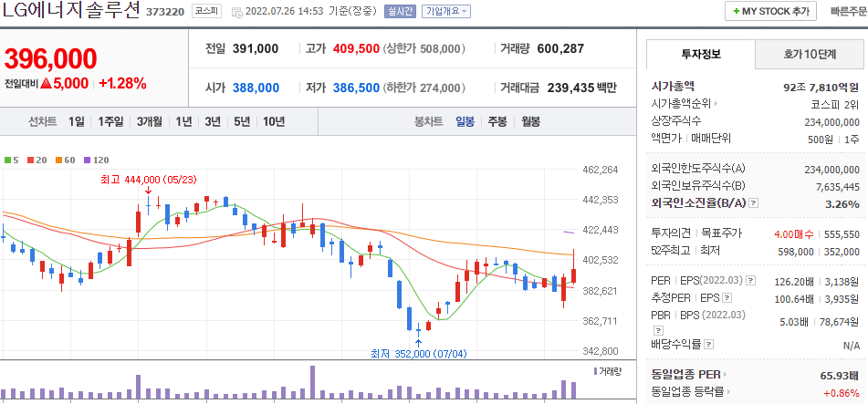Click the LG에너지솔루션 stock title

[x=70, y=11]
